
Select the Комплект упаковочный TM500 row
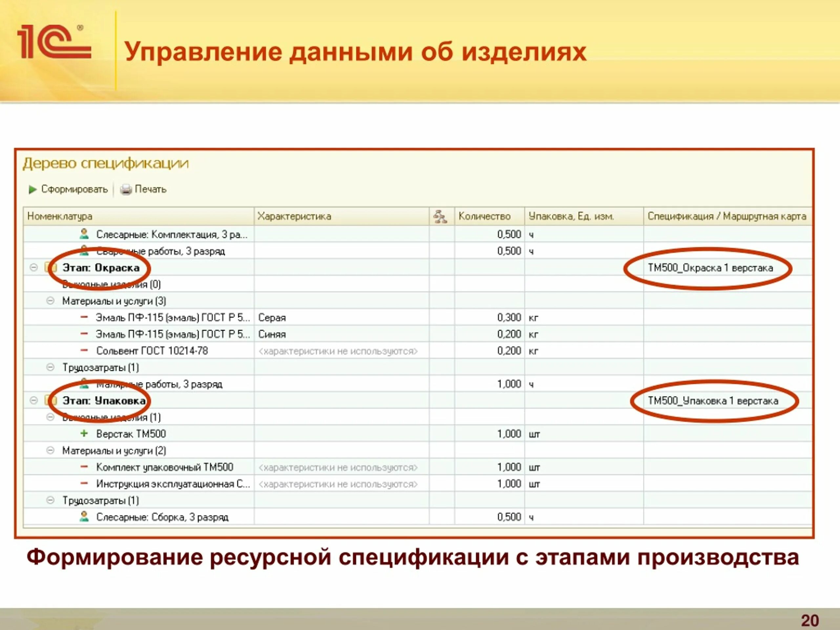(418, 467)
